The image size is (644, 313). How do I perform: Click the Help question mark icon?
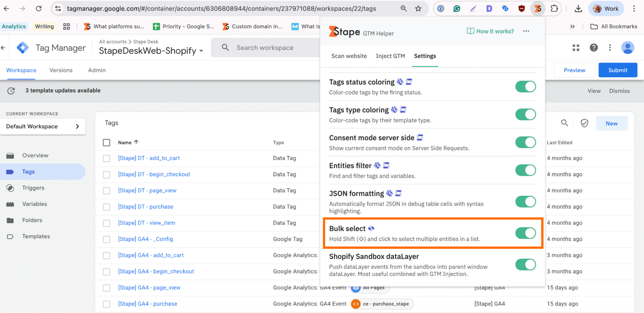pyautogui.click(x=593, y=48)
